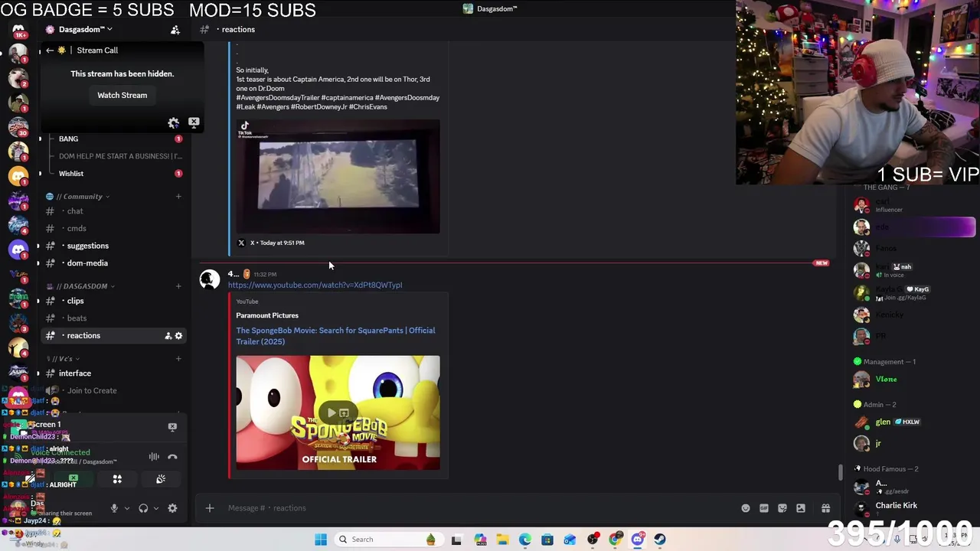The width and height of the screenshot is (980, 551).
Task: Open image upload icon in message bar
Action: click(801, 508)
